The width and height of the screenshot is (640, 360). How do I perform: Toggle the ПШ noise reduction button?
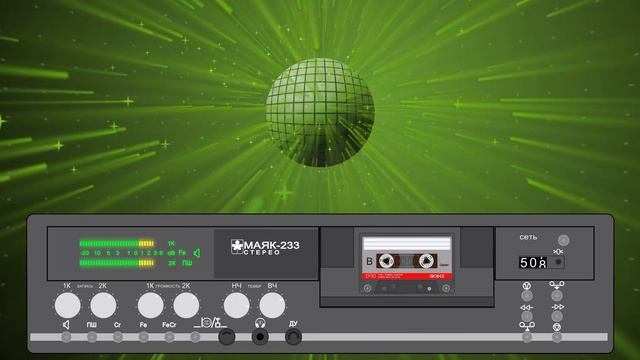pos(92,337)
